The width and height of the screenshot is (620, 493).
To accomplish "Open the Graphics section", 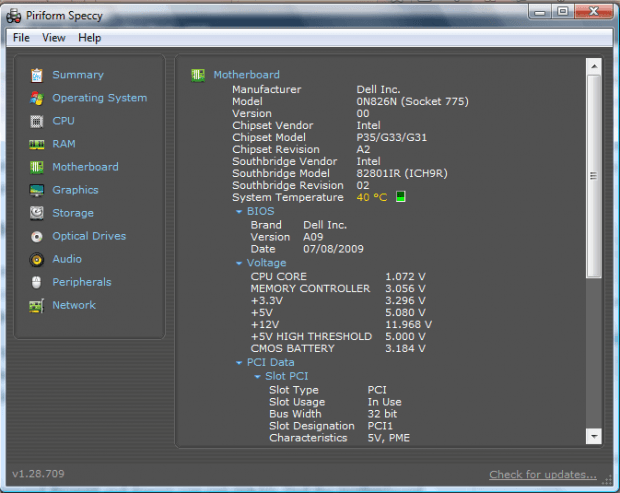I will point(75,190).
